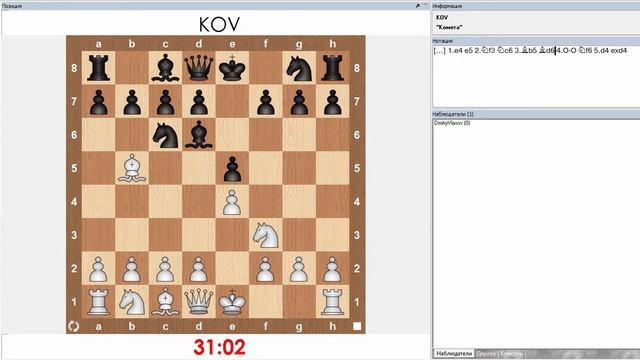This screenshot has width=640, height=360.
Task: Jump to move 5.d4 in notation
Action: (x=602, y=51)
